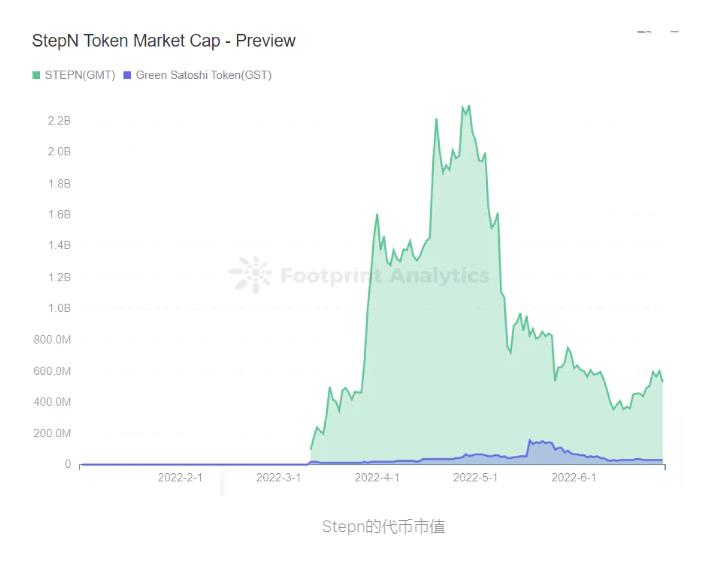This screenshot has width=708, height=565.
Task: Click the StepN Token Market Cap title
Action: click(164, 41)
